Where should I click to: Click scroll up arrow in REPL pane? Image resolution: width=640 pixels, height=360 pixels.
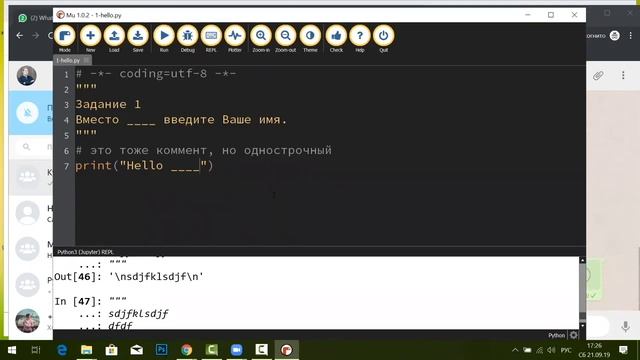(x=582, y=260)
